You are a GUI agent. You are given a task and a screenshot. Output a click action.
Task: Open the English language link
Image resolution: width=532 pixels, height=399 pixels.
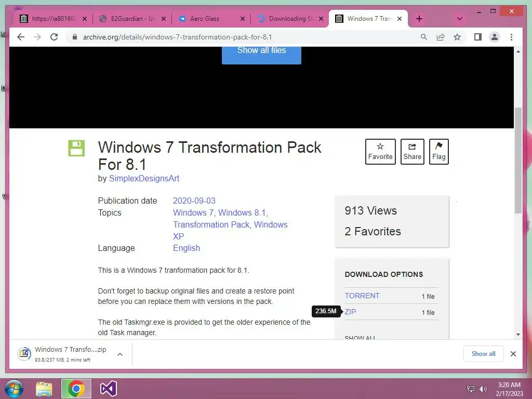[187, 248]
